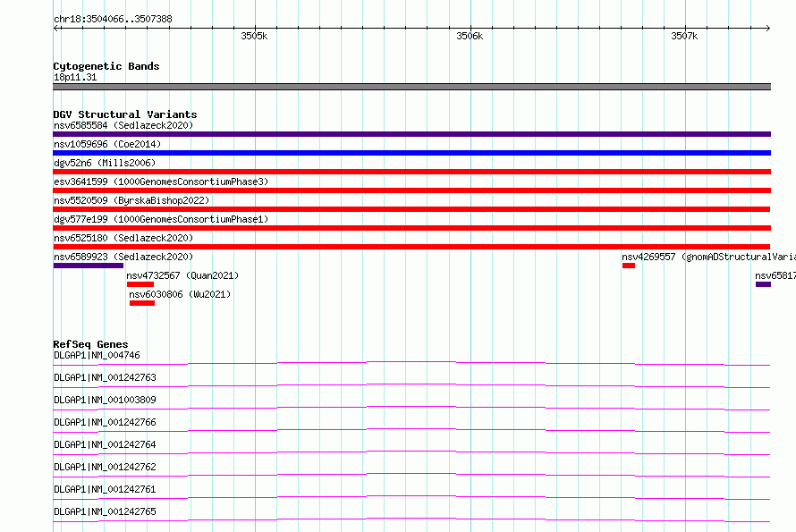The height and width of the screenshot is (532, 796).
Task: Click the DLGAP1|NM_001242762 transcript label
Action: tap(105, 467)
